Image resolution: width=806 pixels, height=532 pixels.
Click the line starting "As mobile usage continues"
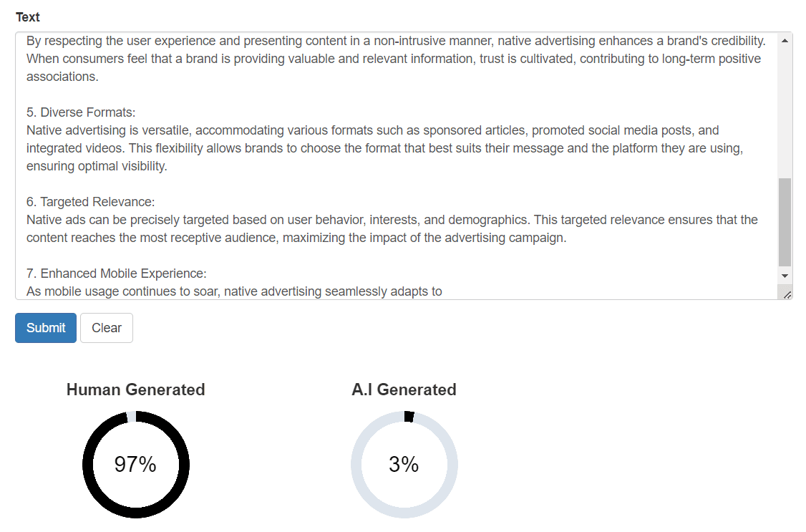(234, 291)
